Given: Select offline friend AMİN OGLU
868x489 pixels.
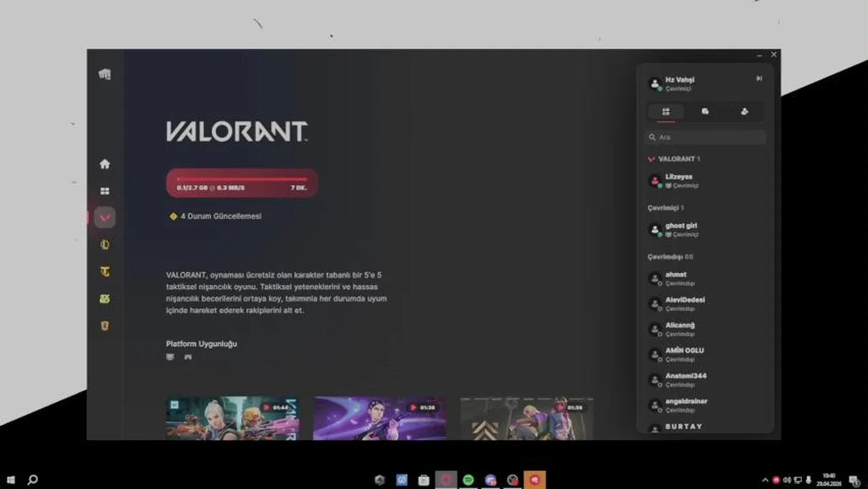Looking at the screenshot, I should [x=706, y=355].
